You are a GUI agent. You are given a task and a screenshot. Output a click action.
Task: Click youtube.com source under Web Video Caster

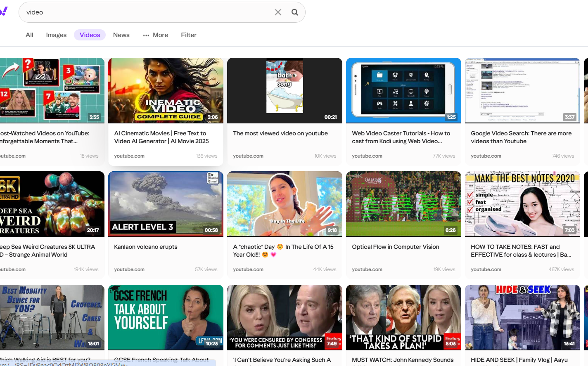[x=367, y=156]
